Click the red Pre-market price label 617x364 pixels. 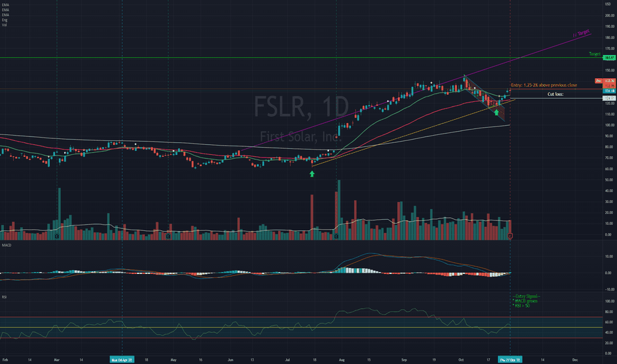(605, 81)
